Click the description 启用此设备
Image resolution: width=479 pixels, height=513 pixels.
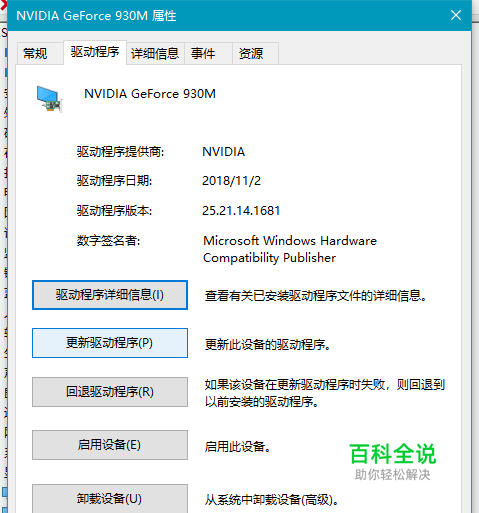(237, 446)
